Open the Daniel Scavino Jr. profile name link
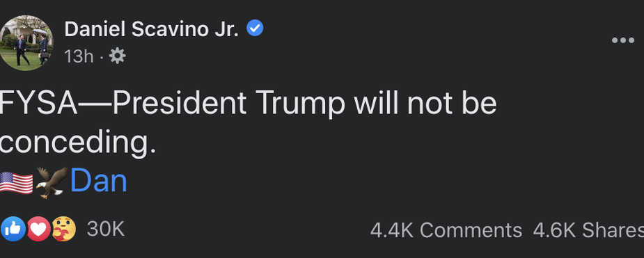644x258 pixels. [152, 29]
